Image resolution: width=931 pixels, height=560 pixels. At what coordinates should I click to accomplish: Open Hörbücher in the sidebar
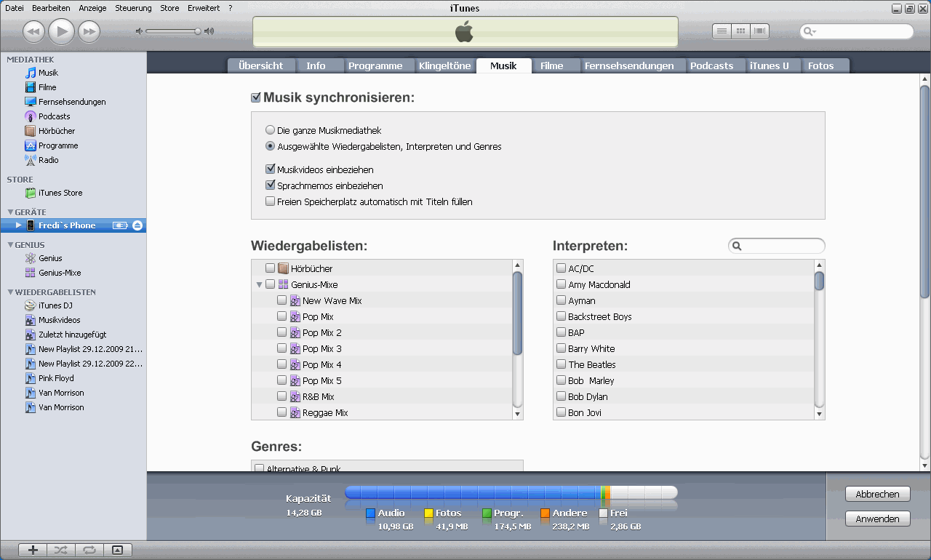click(57, 131)
